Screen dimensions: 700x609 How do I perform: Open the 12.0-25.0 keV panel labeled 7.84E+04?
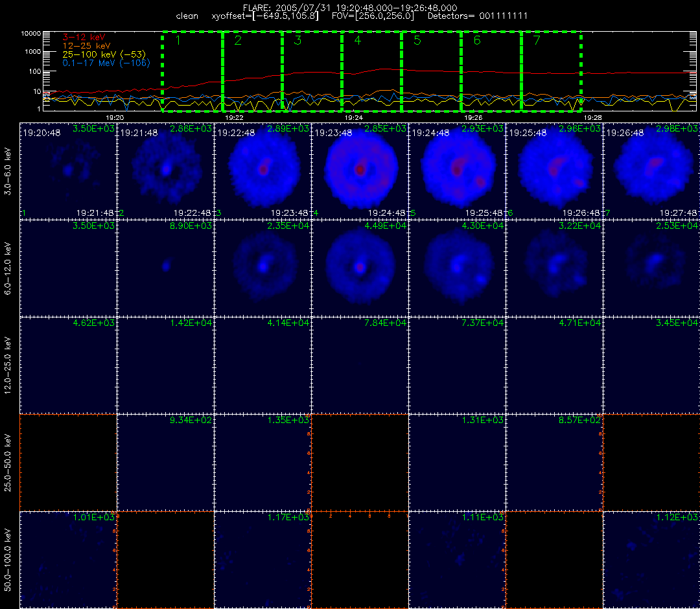coord(360,365)
